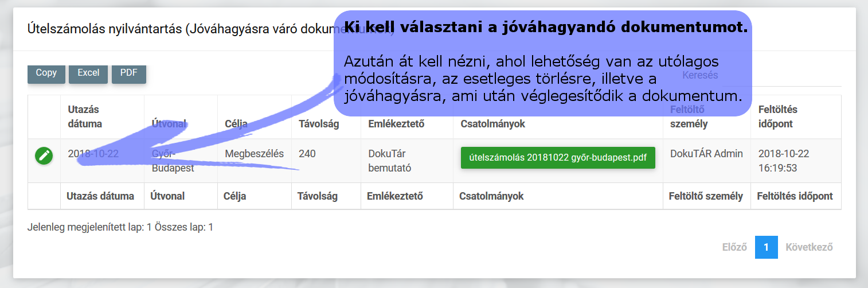
Task: Go to Következő page
Action: [809, 247]
